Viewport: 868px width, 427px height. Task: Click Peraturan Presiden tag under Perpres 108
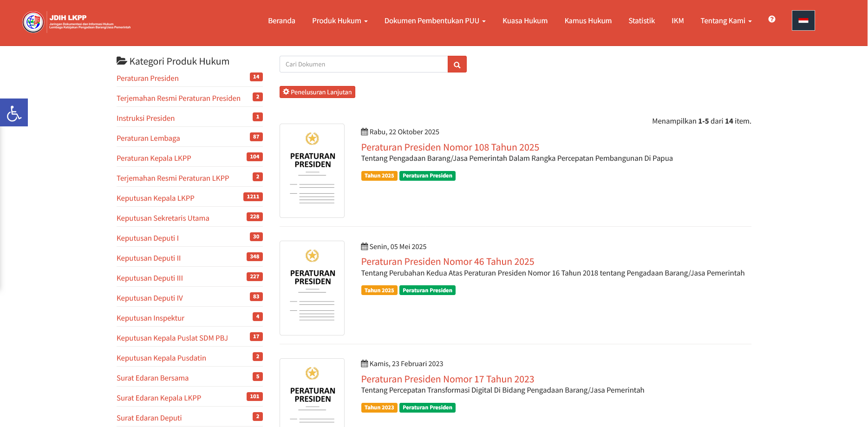coord(427,176)
